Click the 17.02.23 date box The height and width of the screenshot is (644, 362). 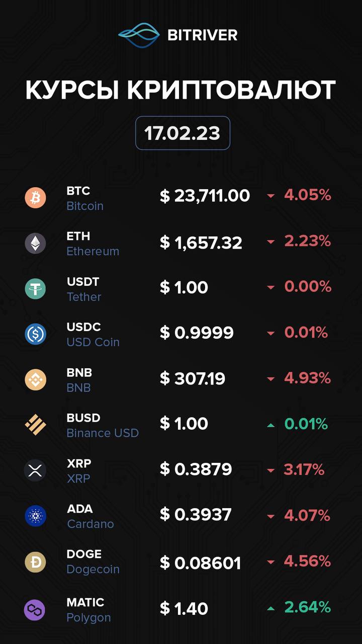coord(183,133)
